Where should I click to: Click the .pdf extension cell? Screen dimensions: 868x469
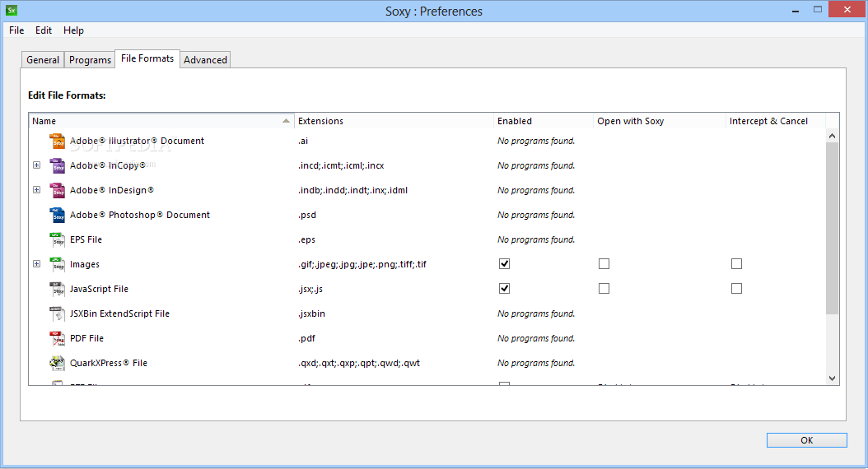tap(306, 338)
